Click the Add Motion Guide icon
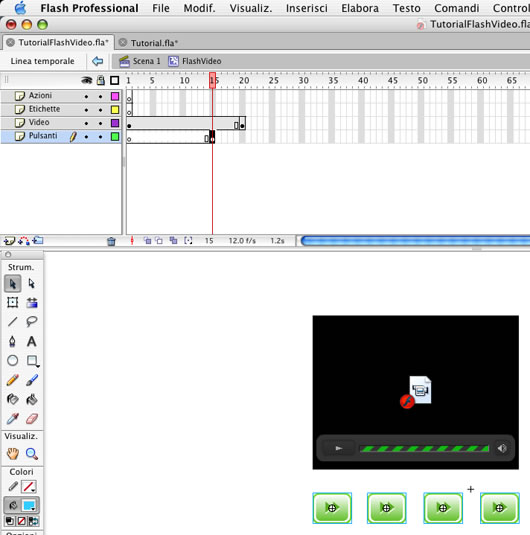This screenshot has width=530, height=535. click(x=24, y=241)
